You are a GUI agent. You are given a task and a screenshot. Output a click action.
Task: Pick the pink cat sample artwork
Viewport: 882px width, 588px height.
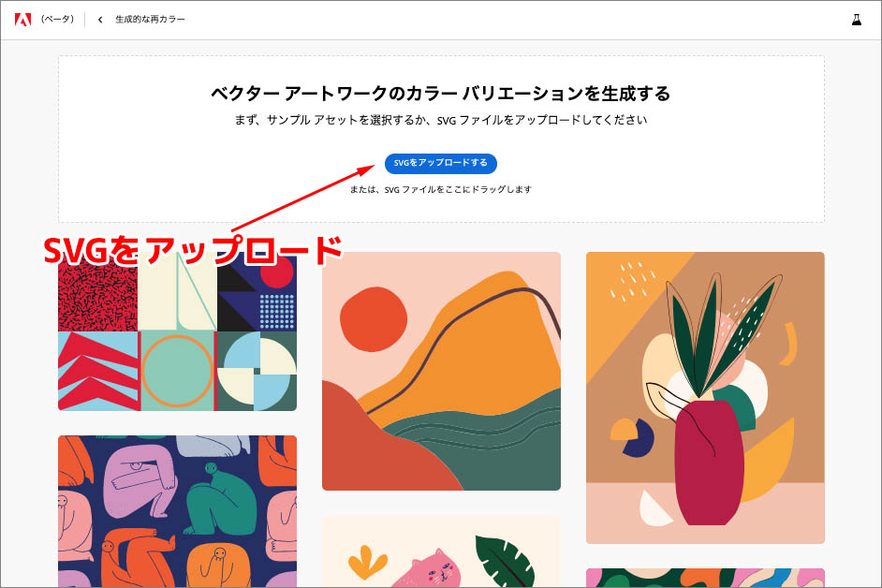(441, 552)
